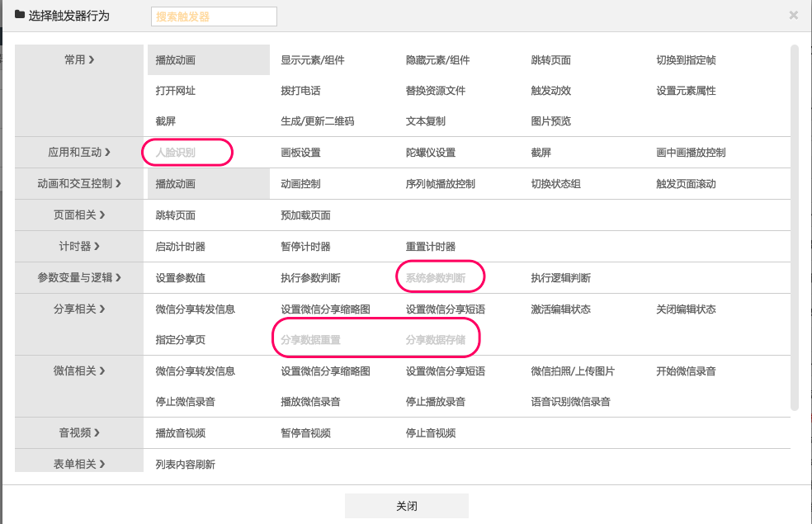812x524 pixels.
Task: Choose the 显示元素/组件 action
Action: [x=312, y=60]
